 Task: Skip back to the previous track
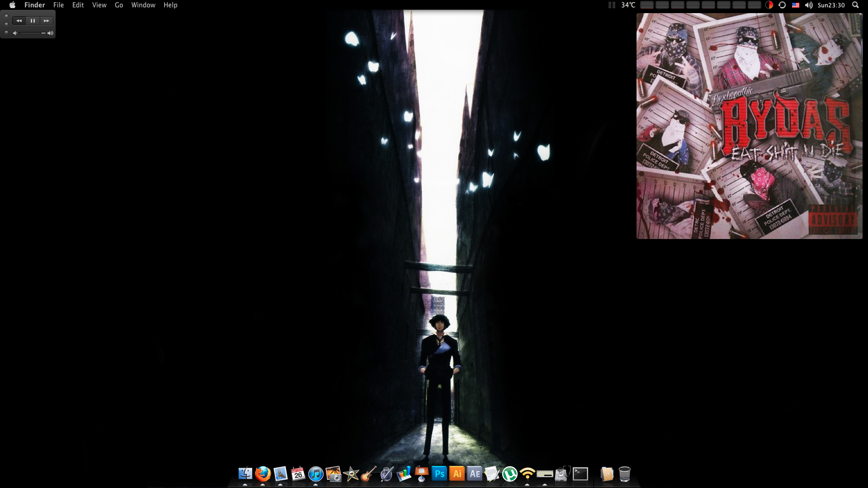point(19,21)
